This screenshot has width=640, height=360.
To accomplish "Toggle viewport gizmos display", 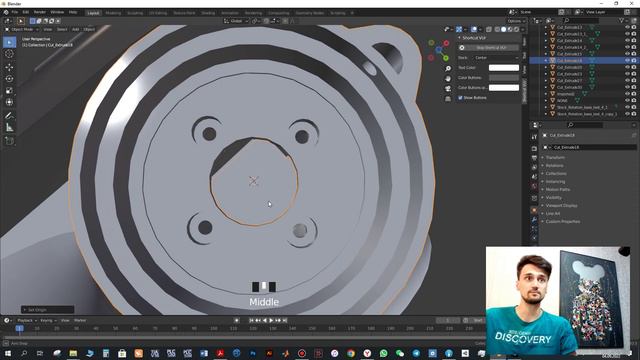I will tap(459, 29).
